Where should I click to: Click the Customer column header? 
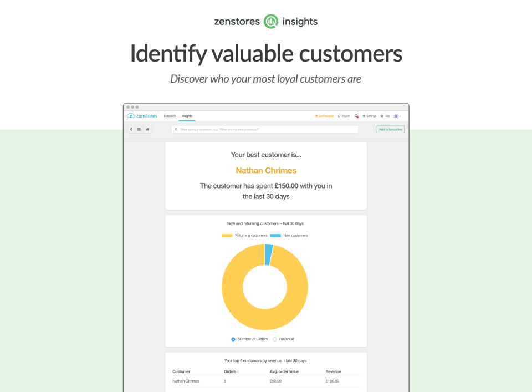[x=181, y=371]
